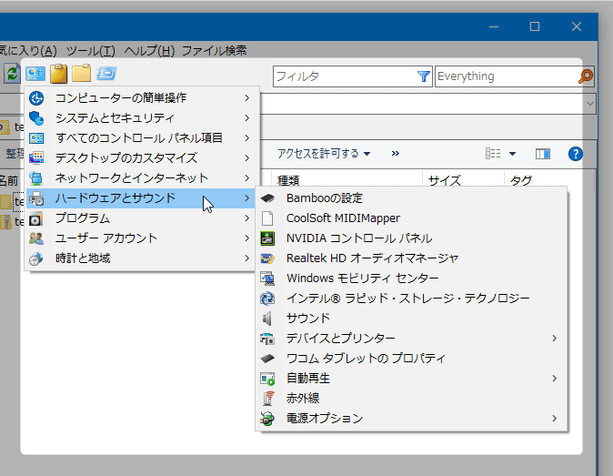Expand すべてのコントロール パネル項目 submenu
613x476 pixels.
coord(140,138)
